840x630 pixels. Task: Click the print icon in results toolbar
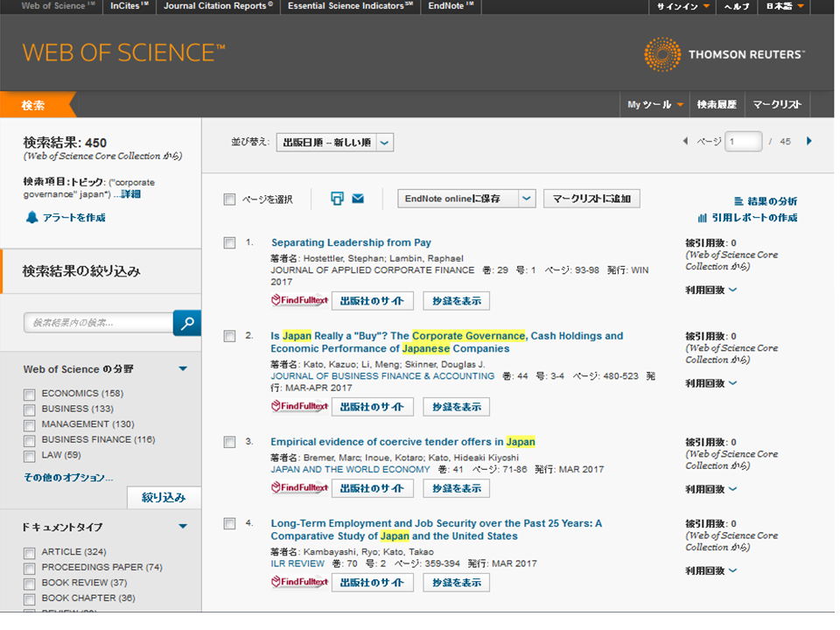click(337, 199)
